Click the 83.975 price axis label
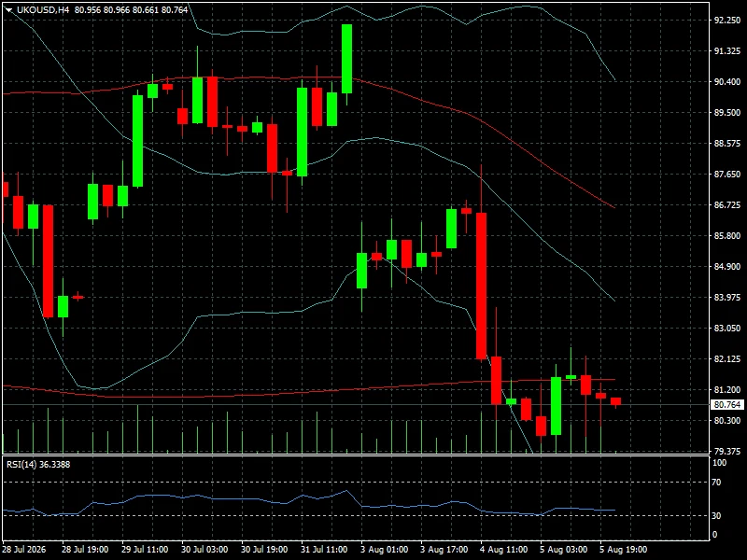 [727, 298]
